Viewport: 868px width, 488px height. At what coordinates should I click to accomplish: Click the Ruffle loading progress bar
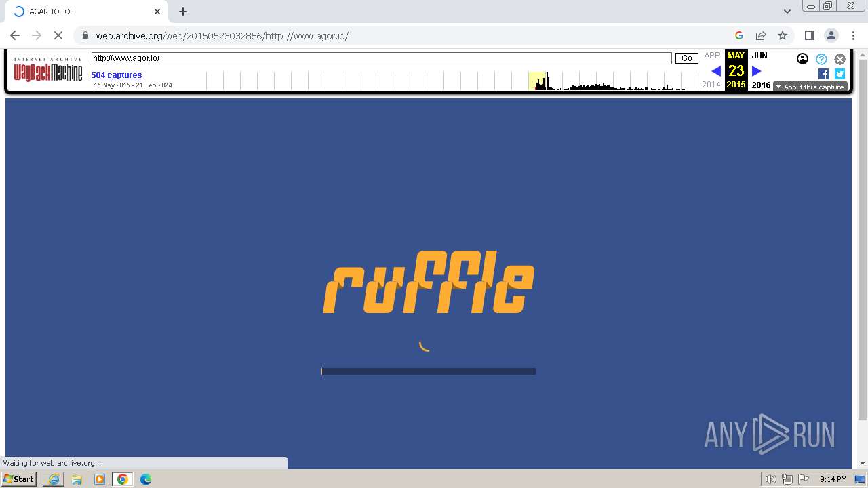(429, 371)
